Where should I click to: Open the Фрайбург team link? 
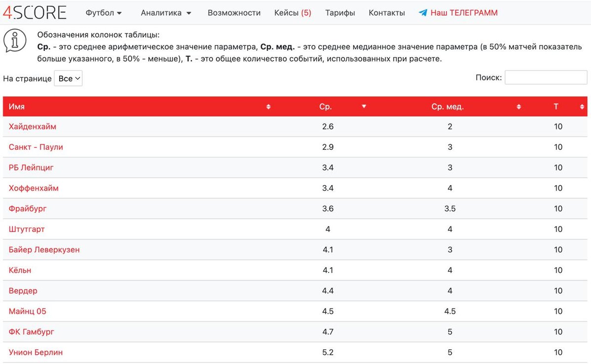pos(28,209)
